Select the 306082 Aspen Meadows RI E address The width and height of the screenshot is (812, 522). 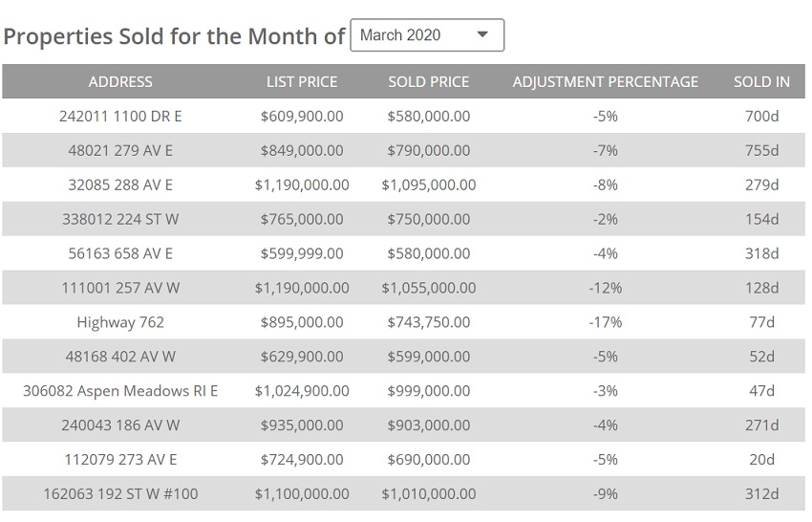click(120, 391)
